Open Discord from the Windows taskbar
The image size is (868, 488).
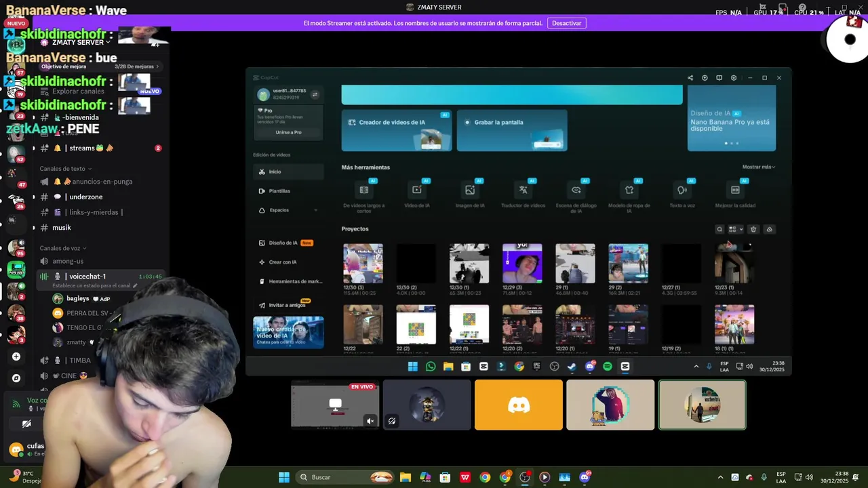point(585,477)
